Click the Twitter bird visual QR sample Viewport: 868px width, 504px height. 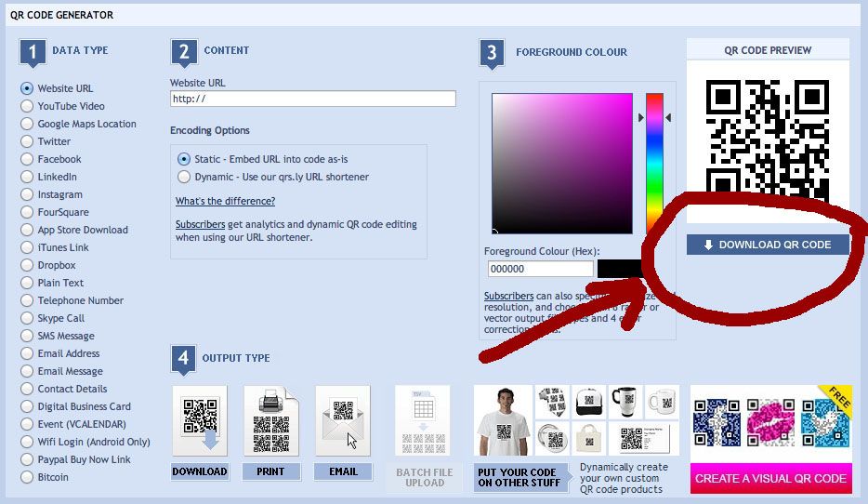825,423
